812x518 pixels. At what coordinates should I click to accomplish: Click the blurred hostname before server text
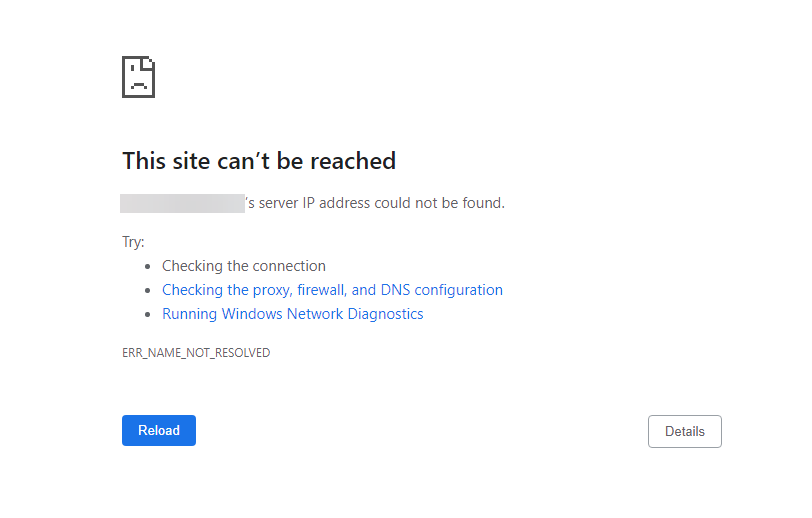click(x=182, y=204)
